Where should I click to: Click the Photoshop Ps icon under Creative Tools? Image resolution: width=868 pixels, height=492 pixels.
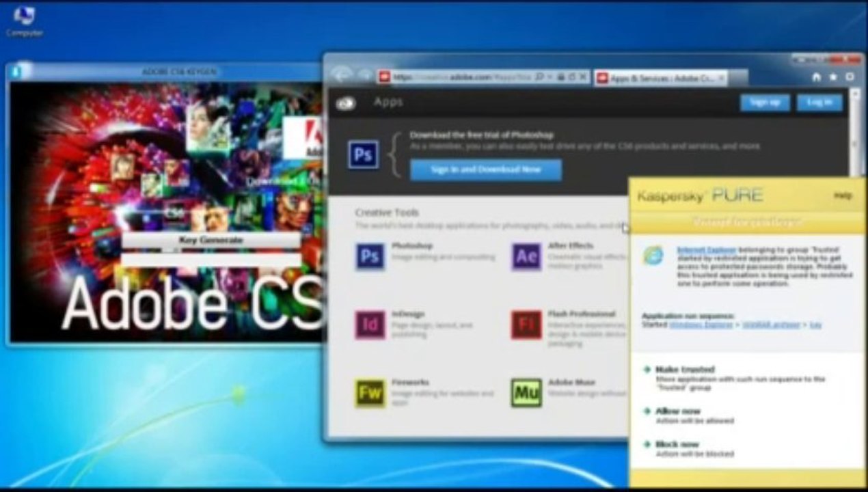click(x=370, y=256)
